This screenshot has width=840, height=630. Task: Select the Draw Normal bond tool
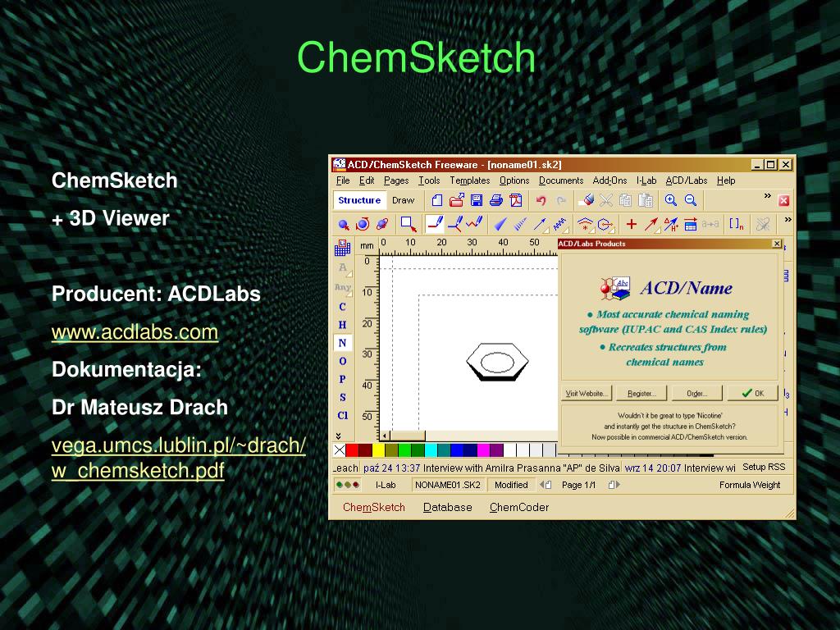pos(435,224)
